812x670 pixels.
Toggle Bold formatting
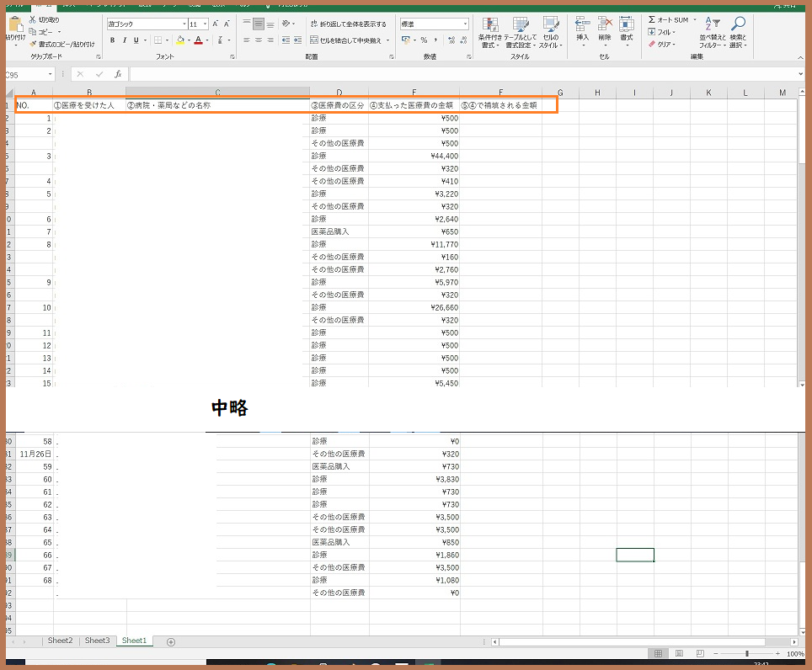(x=112, y=40)
